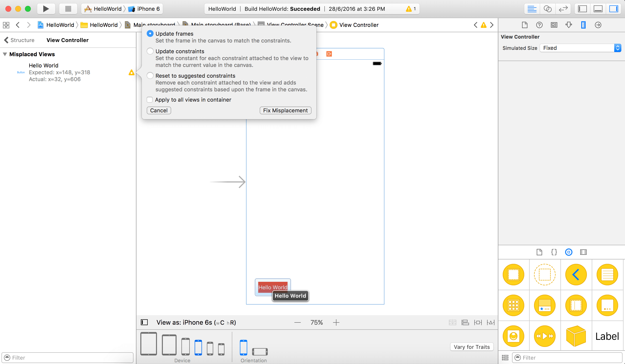The image size is (625, 364).
Task: Show the Object library circle icon
Action: click(x=569, y=252)
